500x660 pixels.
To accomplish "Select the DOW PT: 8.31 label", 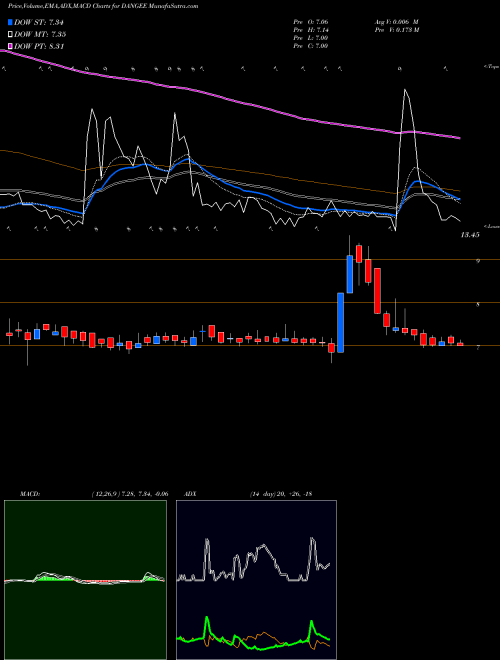I will point(39,46).
